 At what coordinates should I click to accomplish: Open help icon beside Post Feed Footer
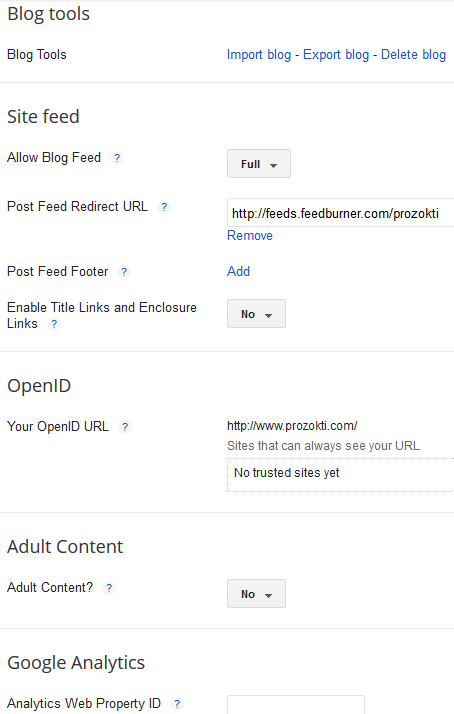(x=124, y=272)
